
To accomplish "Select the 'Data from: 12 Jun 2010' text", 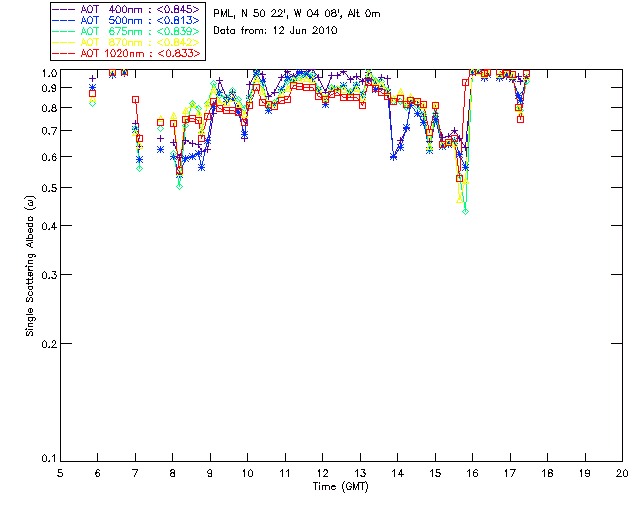I will [275, 31].
